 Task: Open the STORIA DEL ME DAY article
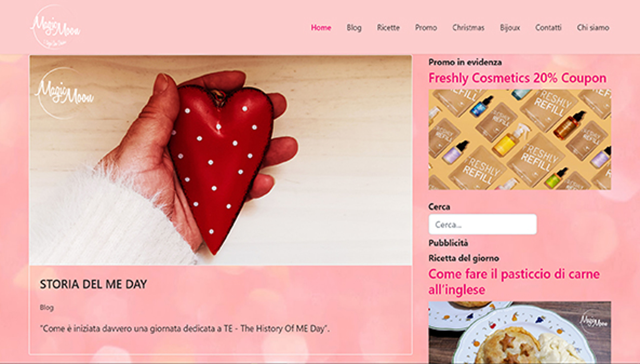pyautogui.click(x=93, y=284)
